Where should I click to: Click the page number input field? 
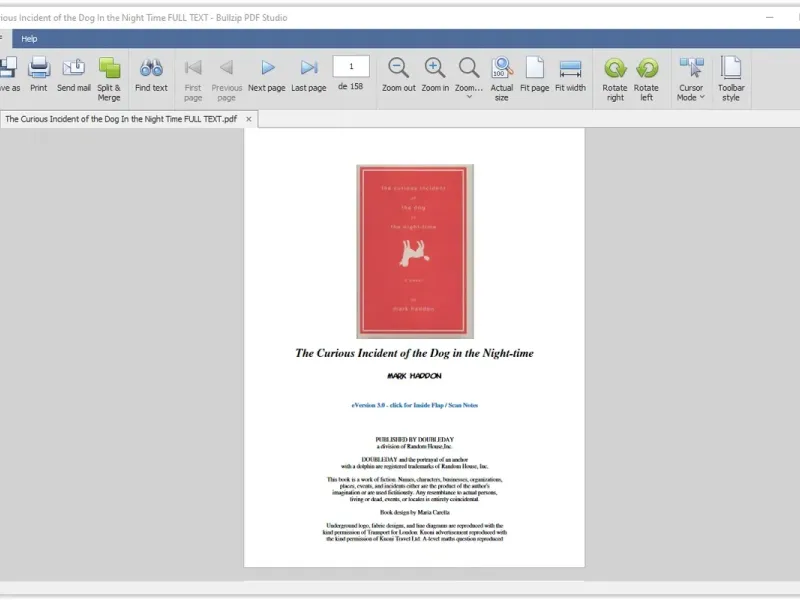click(x=351, y=66)
